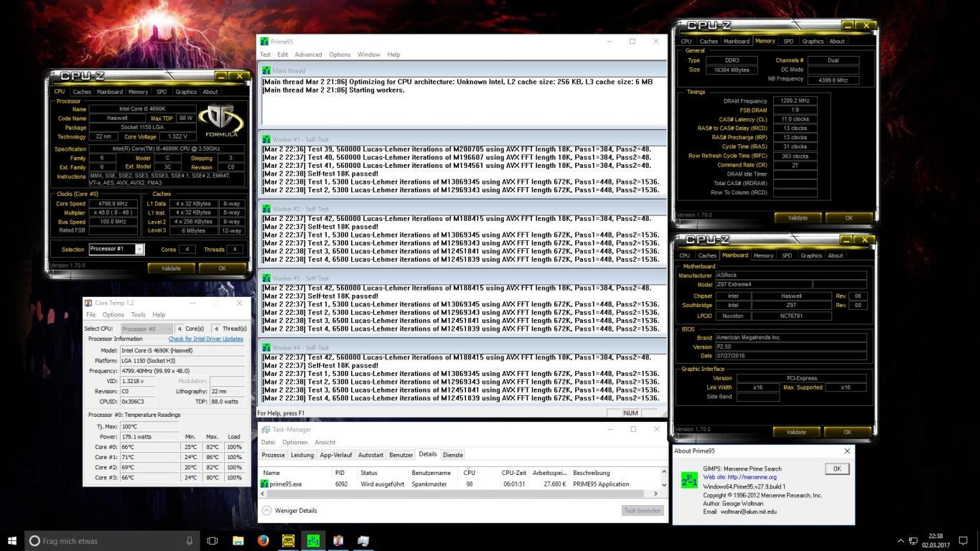
Task: Select the prime95.exe process icon
Action: click(264, 484)
